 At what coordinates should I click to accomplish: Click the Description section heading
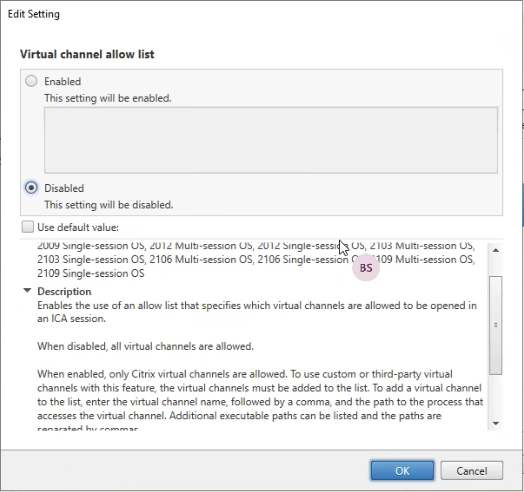(x=64, y=291)
